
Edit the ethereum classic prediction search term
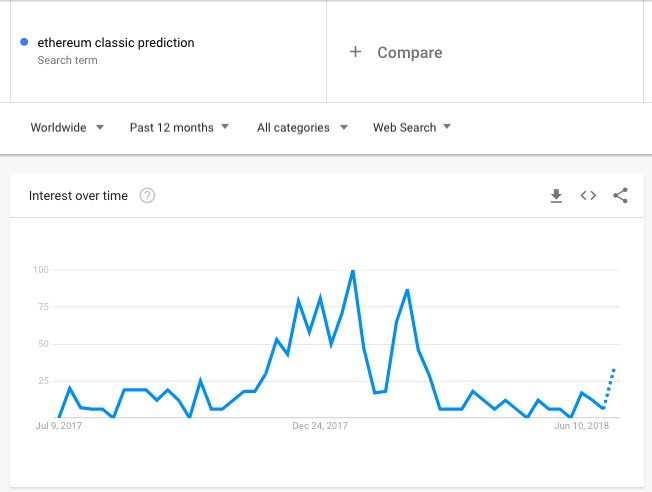[116, 42]
